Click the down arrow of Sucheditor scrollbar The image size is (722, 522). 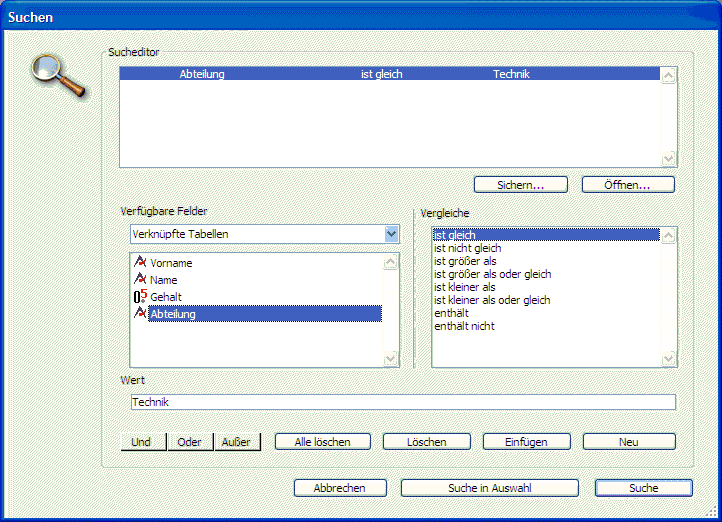669,159
